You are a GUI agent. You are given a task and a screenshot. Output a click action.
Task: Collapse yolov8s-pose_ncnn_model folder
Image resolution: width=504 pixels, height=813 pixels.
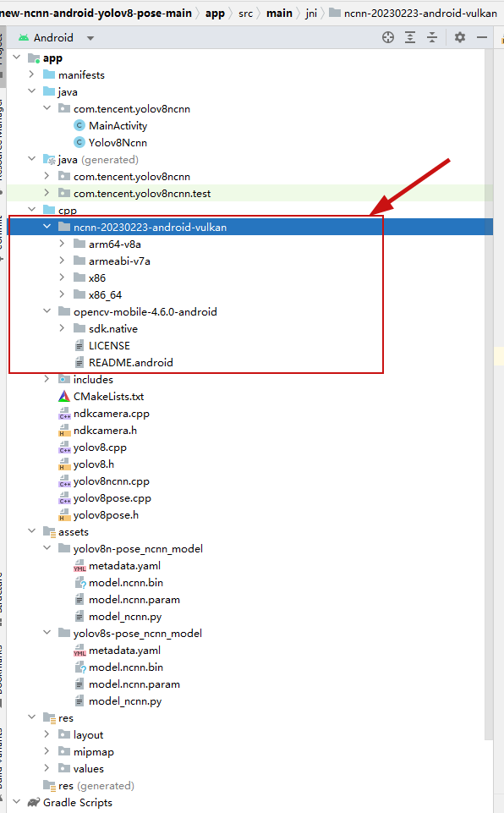click(47, 633)
